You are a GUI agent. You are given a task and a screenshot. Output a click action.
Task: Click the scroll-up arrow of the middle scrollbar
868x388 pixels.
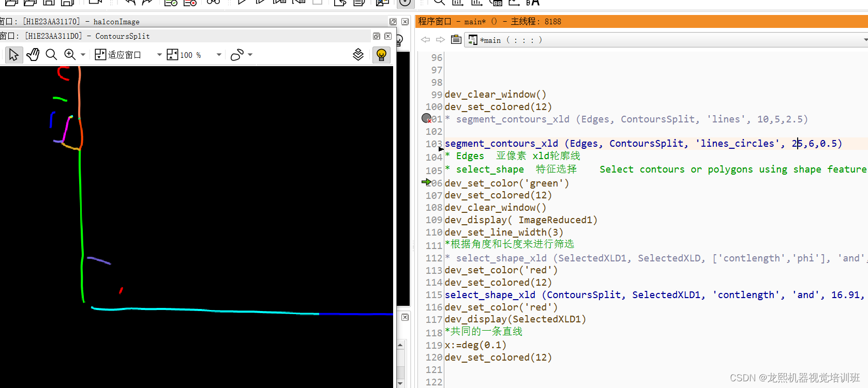pos(400,345)
